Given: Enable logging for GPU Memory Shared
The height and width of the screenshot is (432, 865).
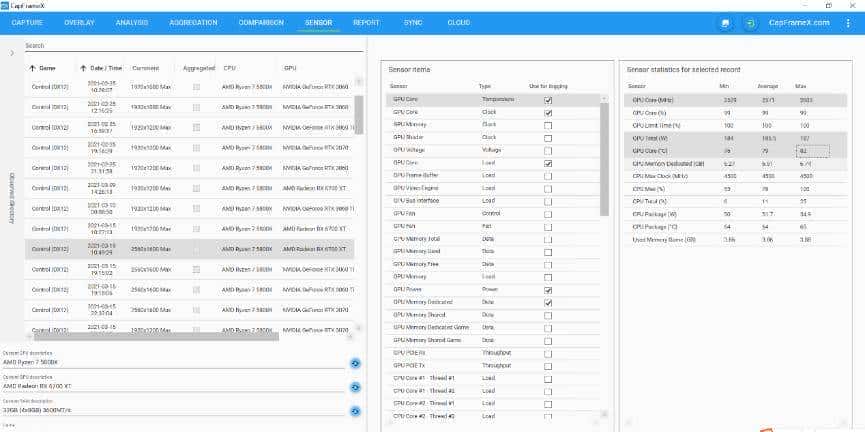Looking at the screenshot, I should point(548,316).
